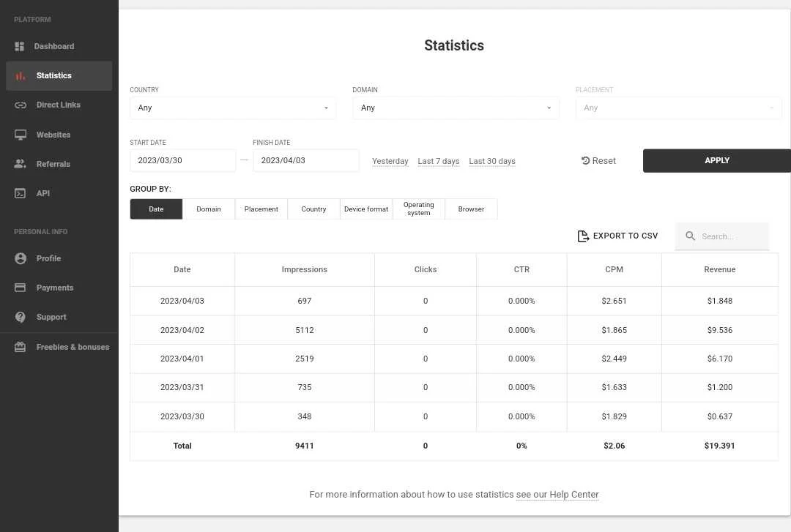The width and height of the screenshot is (791, 532).
Task: Click the Clicks column header
Action: click(x=426, y=270)
